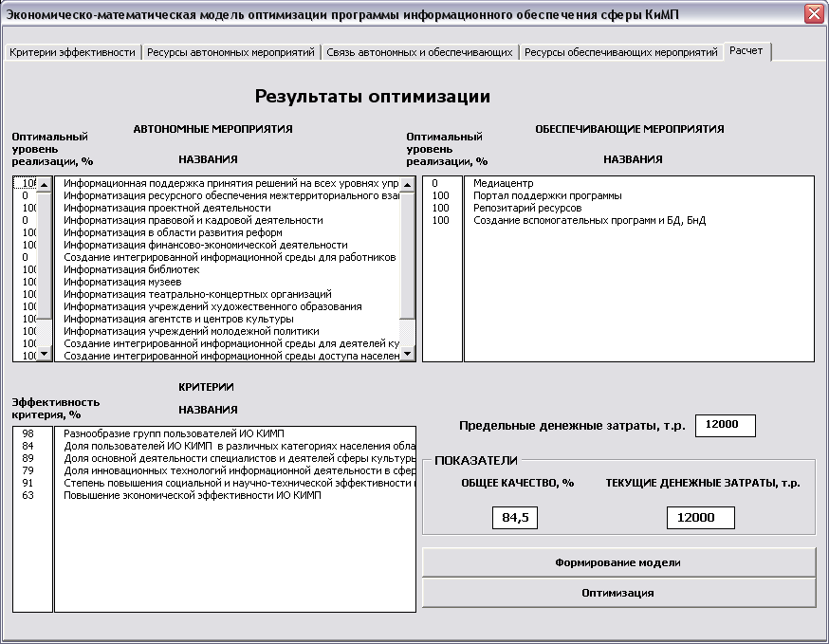Image resolution: width=829 pixels, height=644 pixels.
Task: Select the Расчет tab
Action: tap(746, 51)
